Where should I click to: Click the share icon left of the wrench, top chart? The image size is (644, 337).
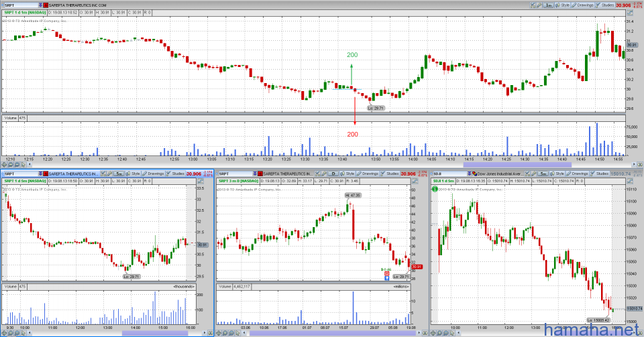pos(533,5)
